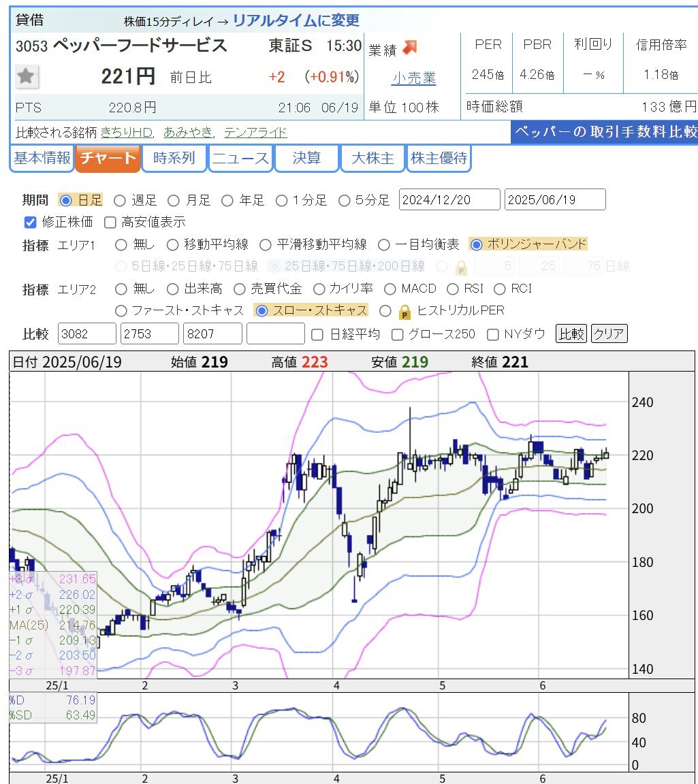698x784 pixels.
Task: Select ファースト・ストキャス indicator radio
Action: point(121,311)
